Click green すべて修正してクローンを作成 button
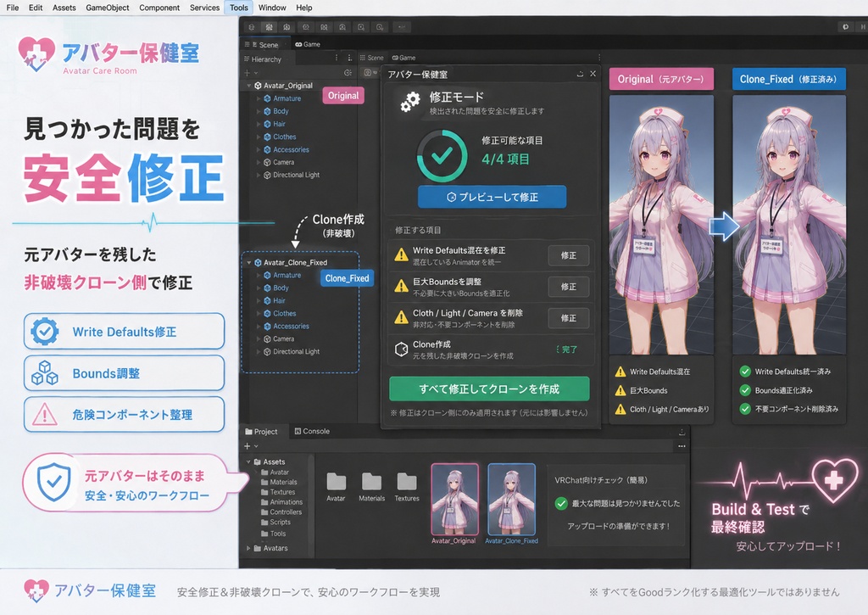Image resolution: width=868 pixels, height=615 pixels. tap(489, 389)
